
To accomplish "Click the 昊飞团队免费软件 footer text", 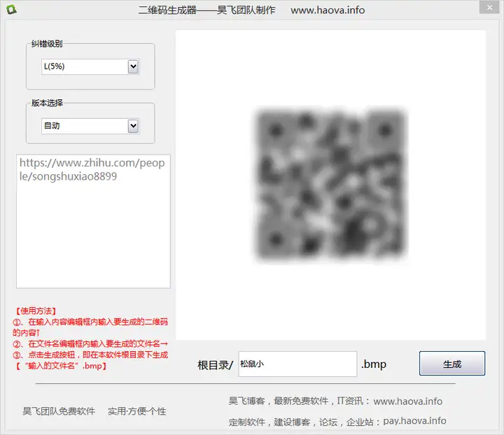I will click(x=59, y=411).
